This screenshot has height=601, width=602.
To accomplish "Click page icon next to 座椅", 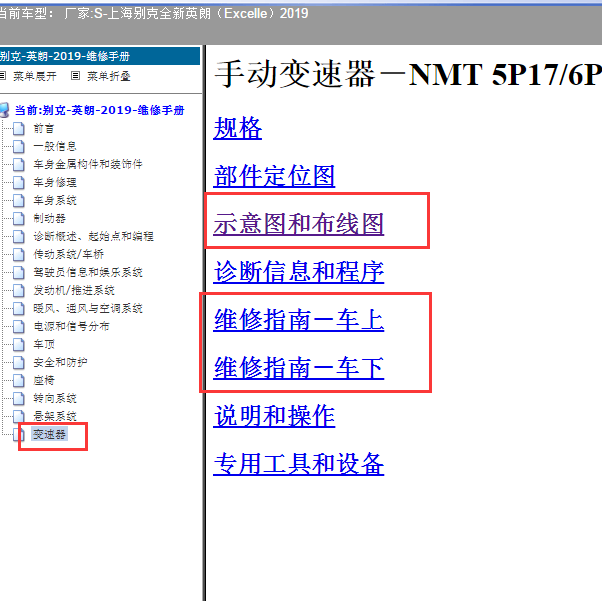I will (x=18, y=380).
